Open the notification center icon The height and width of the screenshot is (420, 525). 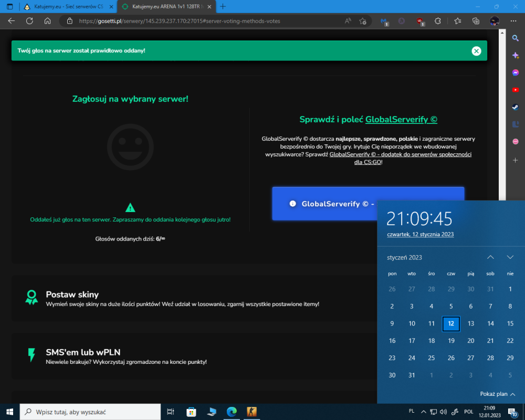pos(512,412)
